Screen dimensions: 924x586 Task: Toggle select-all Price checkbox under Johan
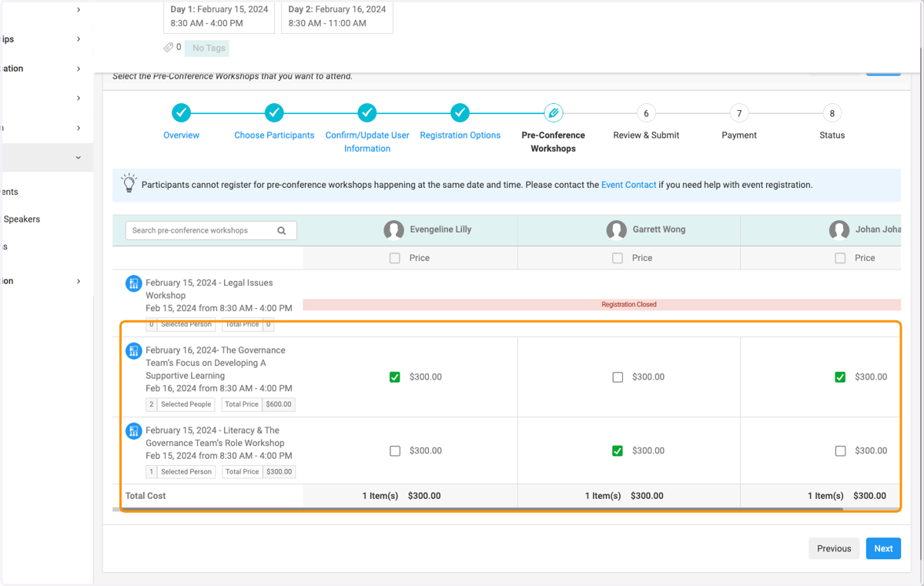(x=840, y=258)
